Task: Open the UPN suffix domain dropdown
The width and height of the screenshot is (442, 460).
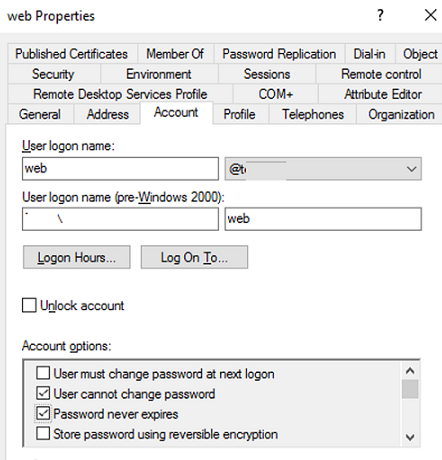Action: (x=323, y=169)
